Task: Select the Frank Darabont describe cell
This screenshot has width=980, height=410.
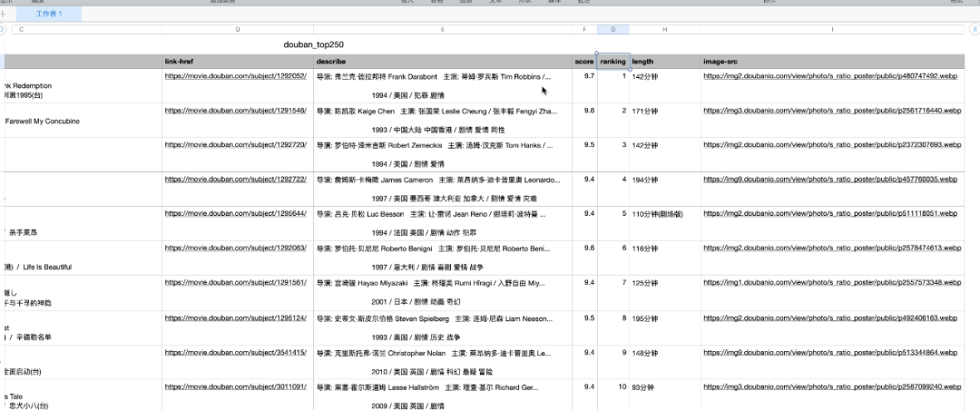Action: point(443,85)
